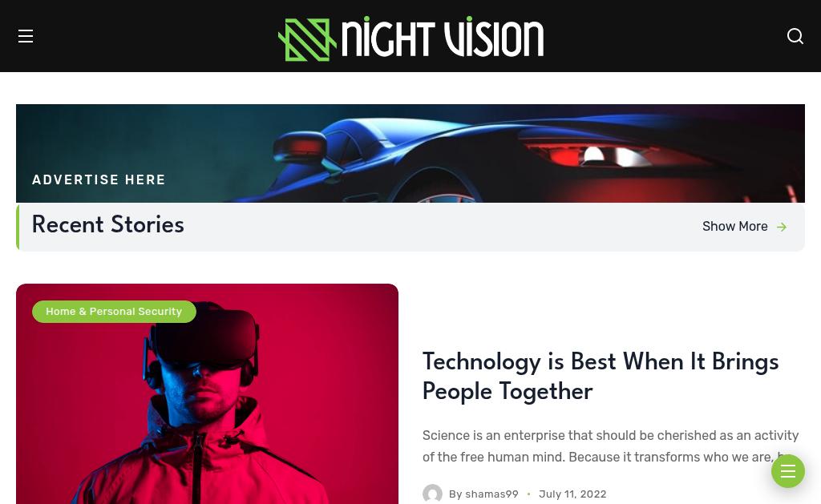821x504 pixels.
Task: Click the green floating menu button
Action: 787,471
